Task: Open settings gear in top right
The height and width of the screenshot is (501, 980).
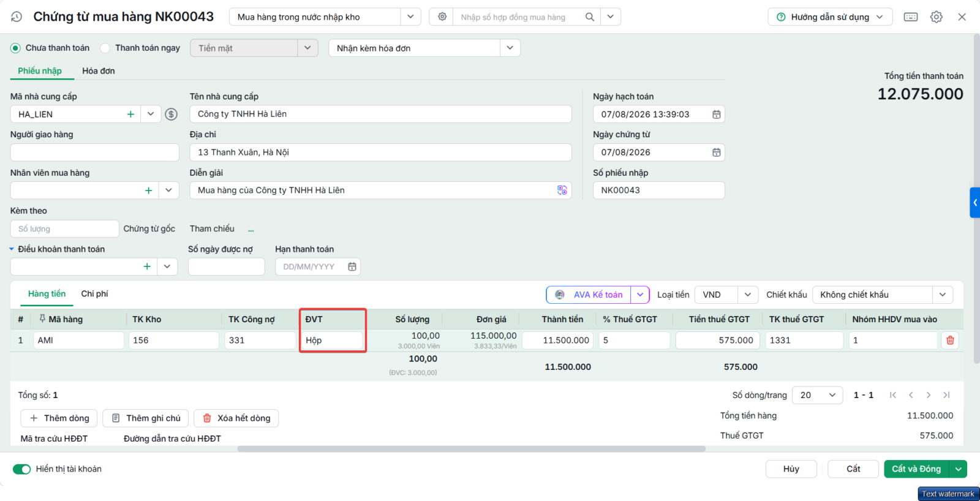Action: pos(937,17)
